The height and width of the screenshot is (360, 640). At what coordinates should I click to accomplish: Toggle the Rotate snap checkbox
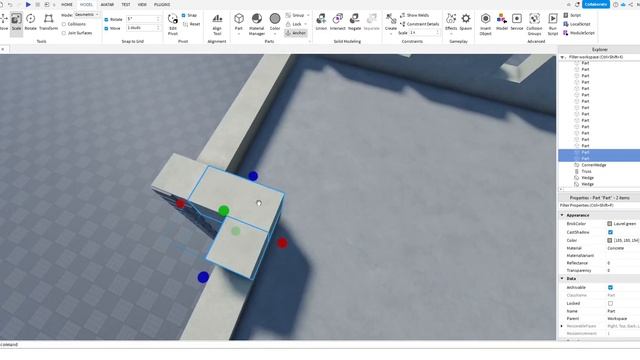coord(106,19)
